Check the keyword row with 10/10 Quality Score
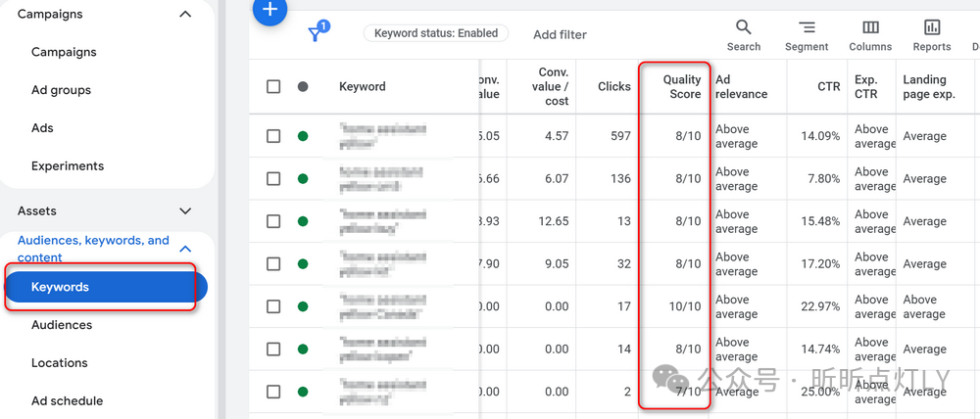 pyautogui.click(x=273, y=306)
